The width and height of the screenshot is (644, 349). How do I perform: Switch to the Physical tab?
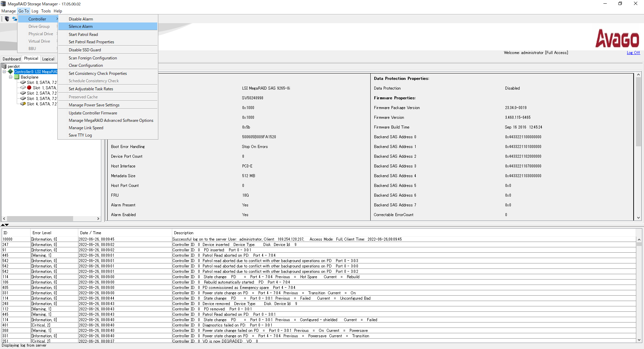point(31,58)
